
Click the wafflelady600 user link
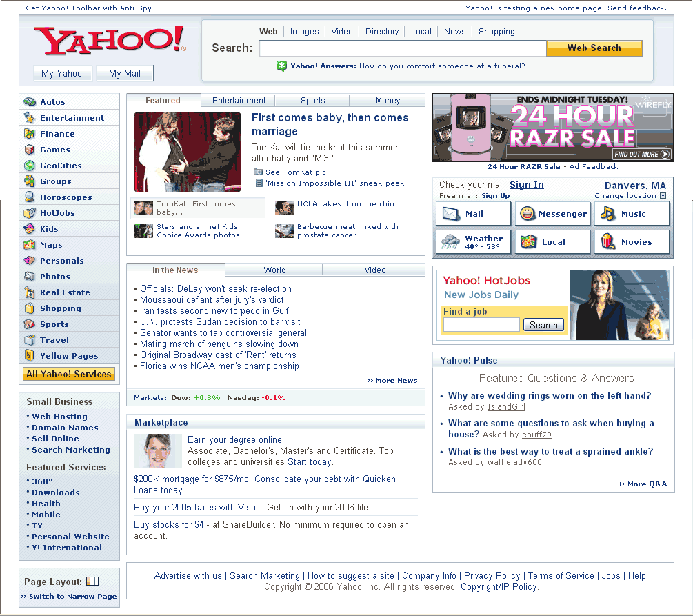pyautogui.click(x=514, y=463)
